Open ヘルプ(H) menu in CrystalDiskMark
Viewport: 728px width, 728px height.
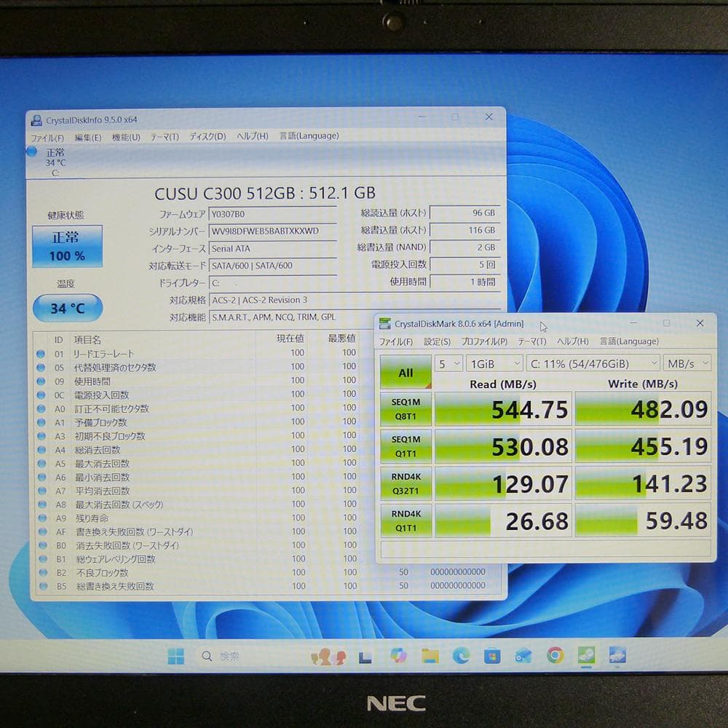tap(572, 341)
